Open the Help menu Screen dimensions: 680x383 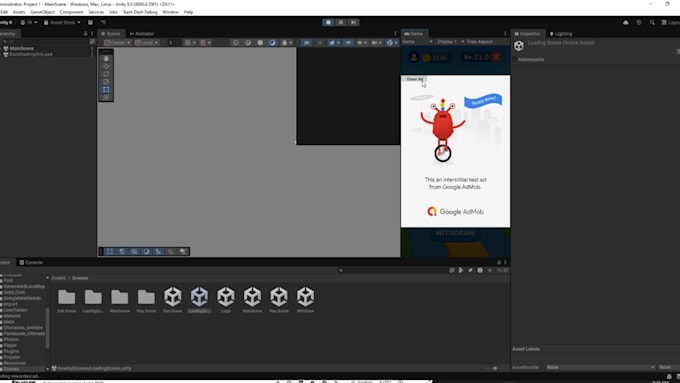click(188, 12)
